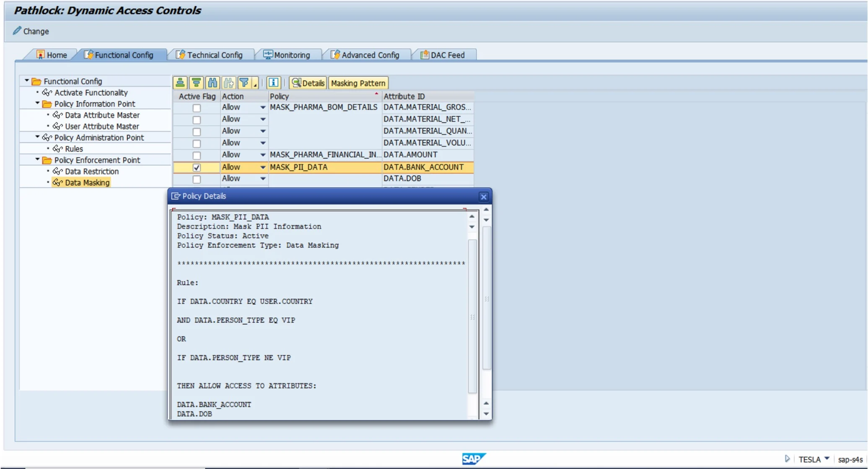The image size is (868, 469).
Task: Click the Active Flag column header
Action: [197, 96]
